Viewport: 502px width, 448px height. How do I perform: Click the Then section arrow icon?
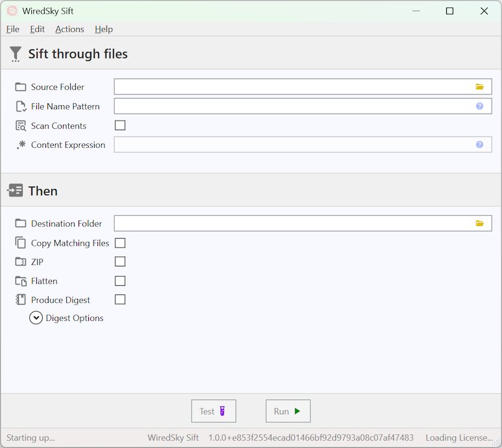(15, 191)
